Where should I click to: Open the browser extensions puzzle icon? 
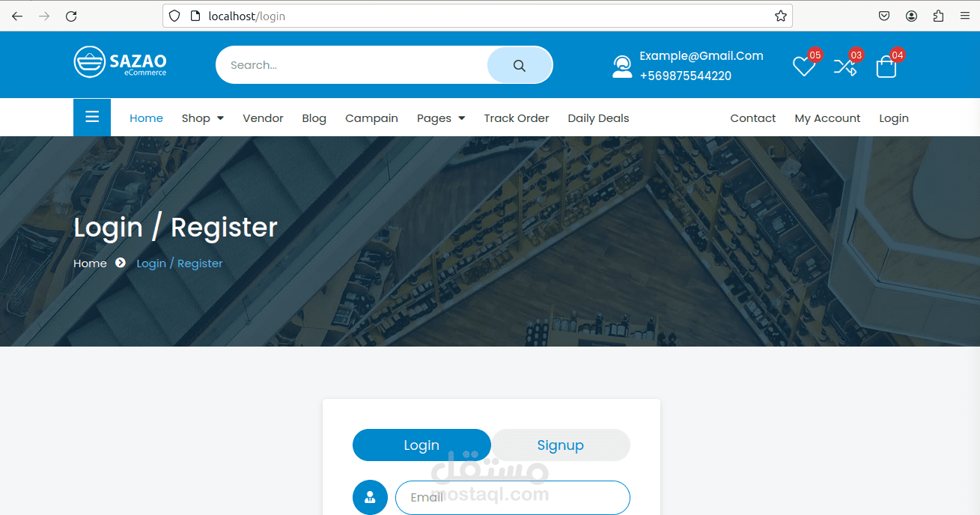tap(938, 16)
